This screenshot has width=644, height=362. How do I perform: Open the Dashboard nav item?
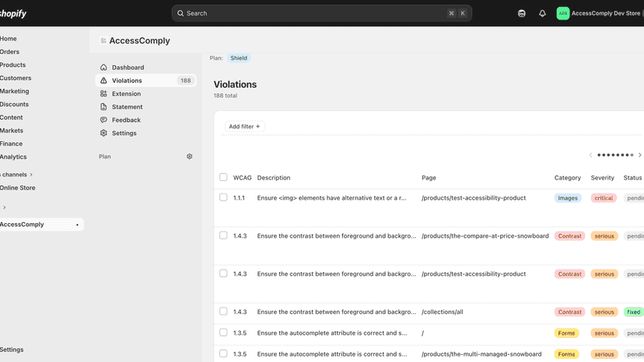click(x=145, y=68)
